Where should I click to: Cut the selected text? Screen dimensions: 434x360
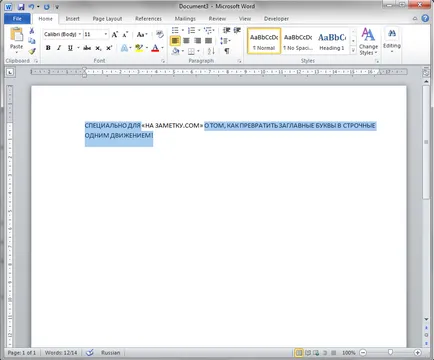(32, 31)
